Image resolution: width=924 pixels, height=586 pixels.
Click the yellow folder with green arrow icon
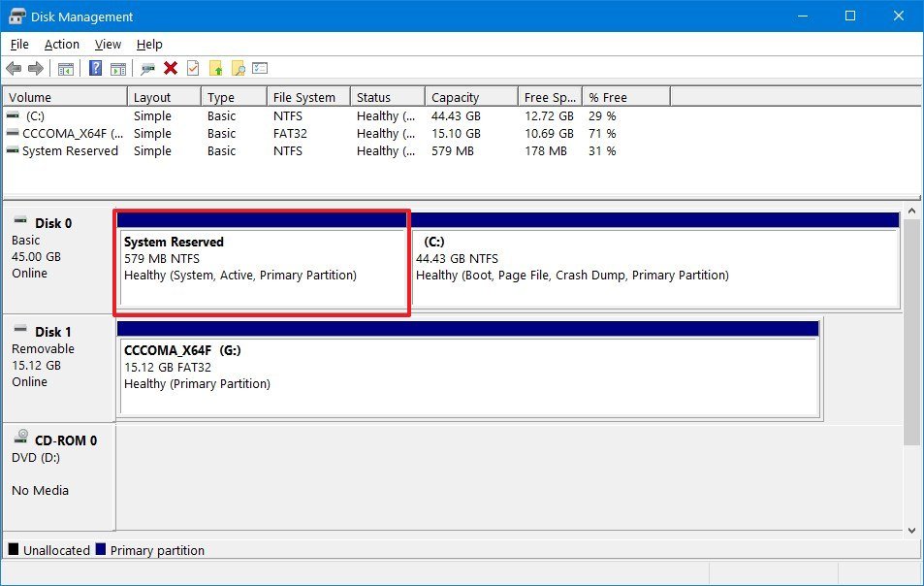click(216, 68)
